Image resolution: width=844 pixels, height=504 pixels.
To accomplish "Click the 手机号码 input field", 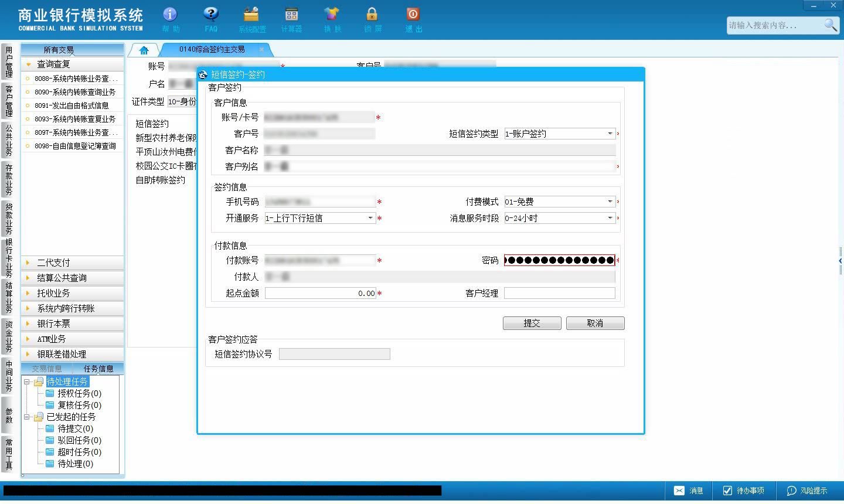I will tap(320, 202).
